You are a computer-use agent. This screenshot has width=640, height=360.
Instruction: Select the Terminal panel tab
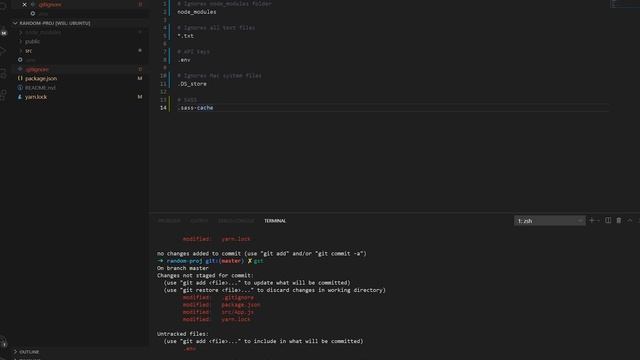point(275,221)
